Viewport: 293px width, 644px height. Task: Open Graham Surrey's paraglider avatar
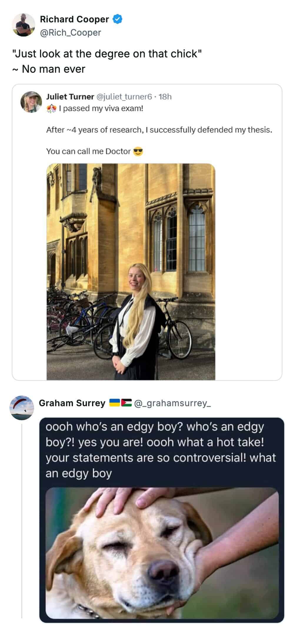(x=22, y=407)
